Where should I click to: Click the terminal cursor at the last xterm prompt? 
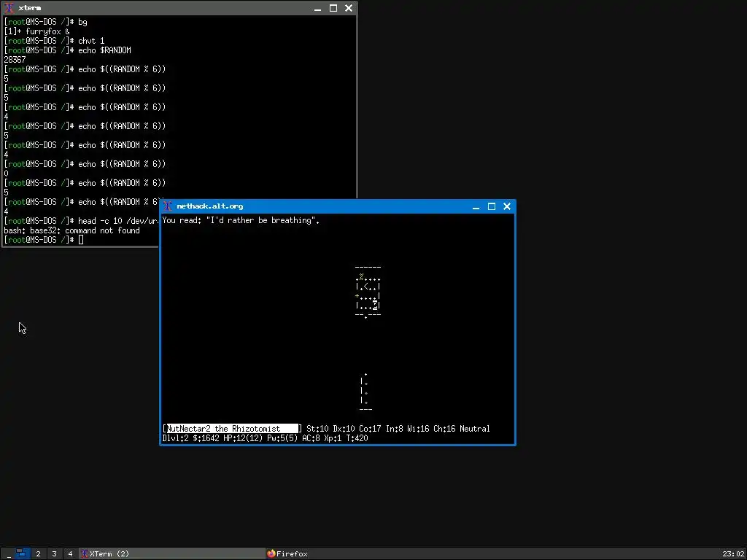pyautogui.click(x=81, y=239)
